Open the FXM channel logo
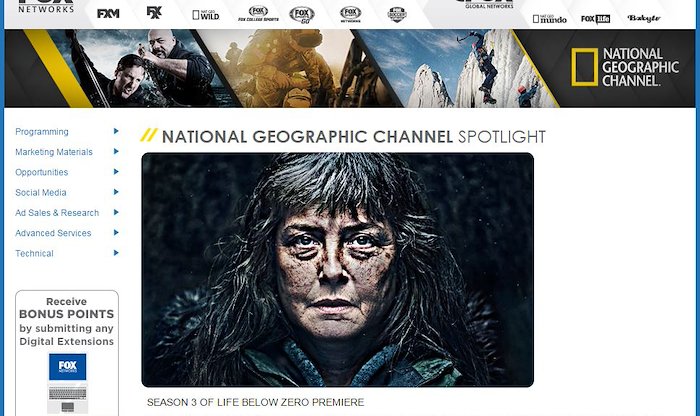 108,13
